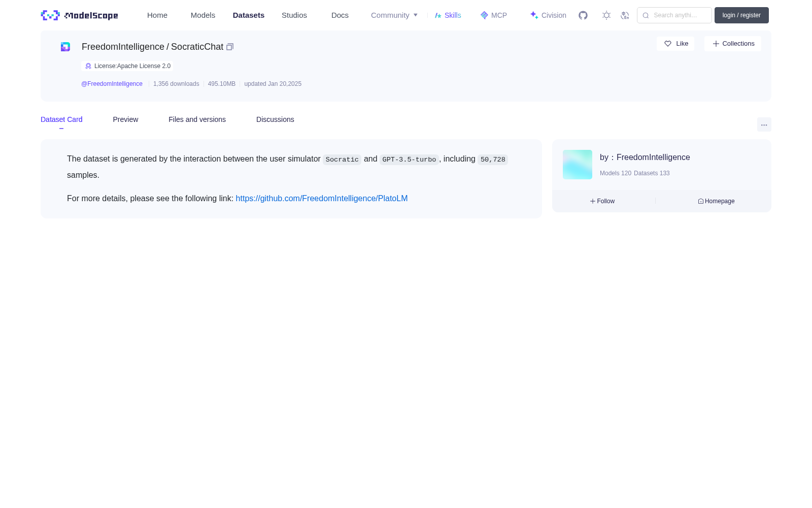This screenshot has width=812, height=508.
Task: Click the updated Jan 20,2025 text
Action: click(x=273, y=84)
